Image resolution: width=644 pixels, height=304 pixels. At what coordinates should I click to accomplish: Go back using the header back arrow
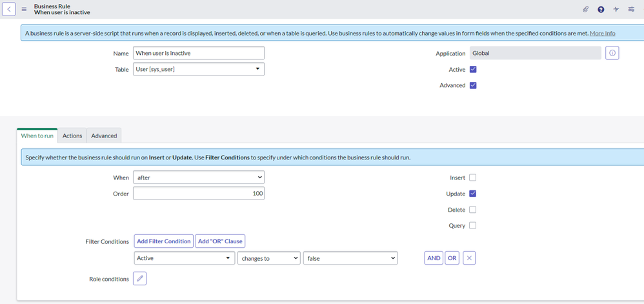click(9, 9)
